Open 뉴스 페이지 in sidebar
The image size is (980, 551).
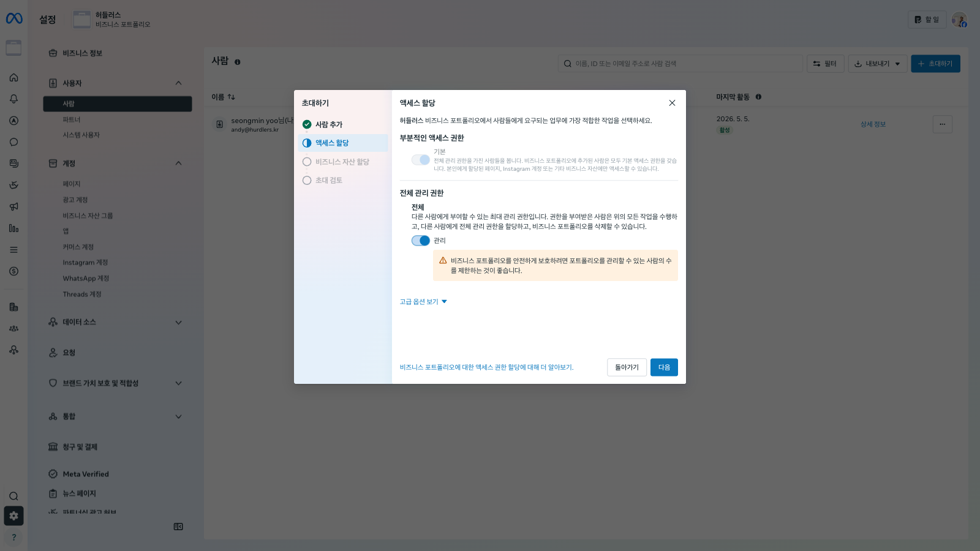[x=79, y=493]
